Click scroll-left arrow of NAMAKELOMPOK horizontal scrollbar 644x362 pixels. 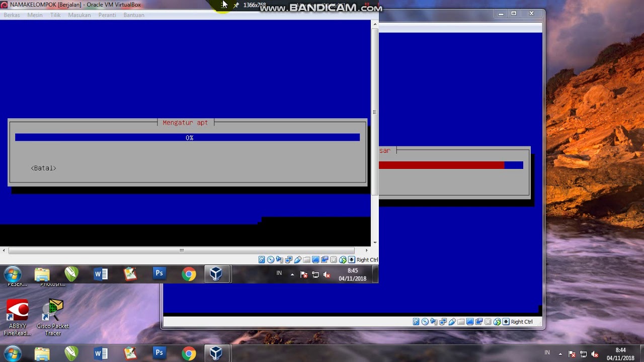(4, 250)
